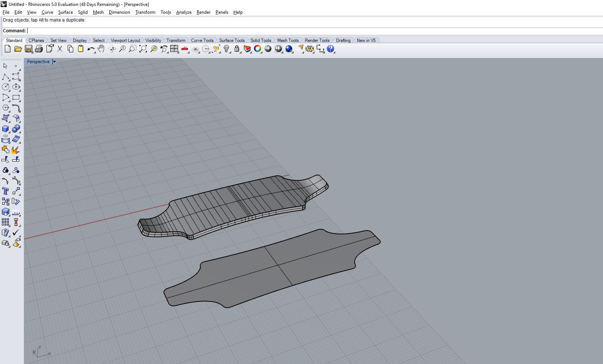Select the Polyline tool in sidebar
The height and width of the screenshot is (364, 603).
6,77
